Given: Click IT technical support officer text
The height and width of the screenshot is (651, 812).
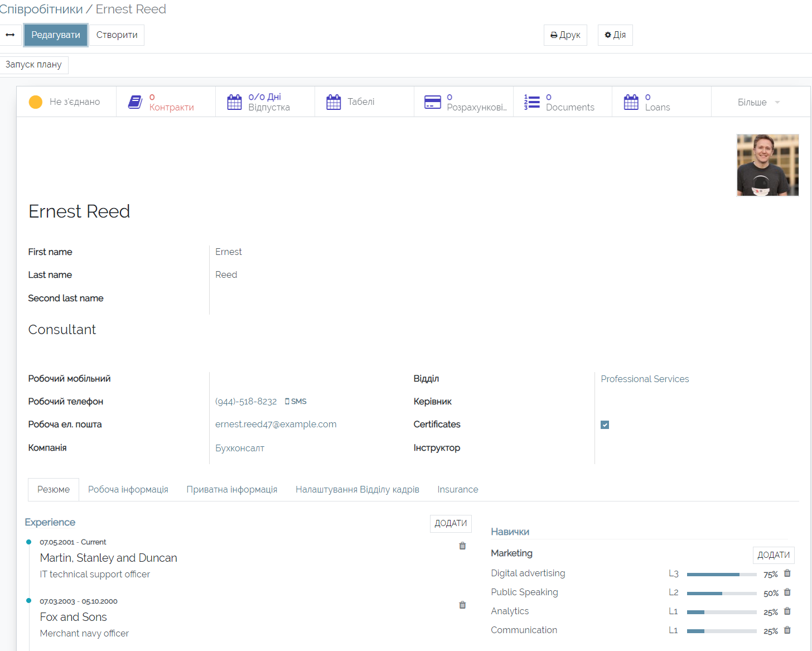Looking at the screenshot, I should (95, 574).
